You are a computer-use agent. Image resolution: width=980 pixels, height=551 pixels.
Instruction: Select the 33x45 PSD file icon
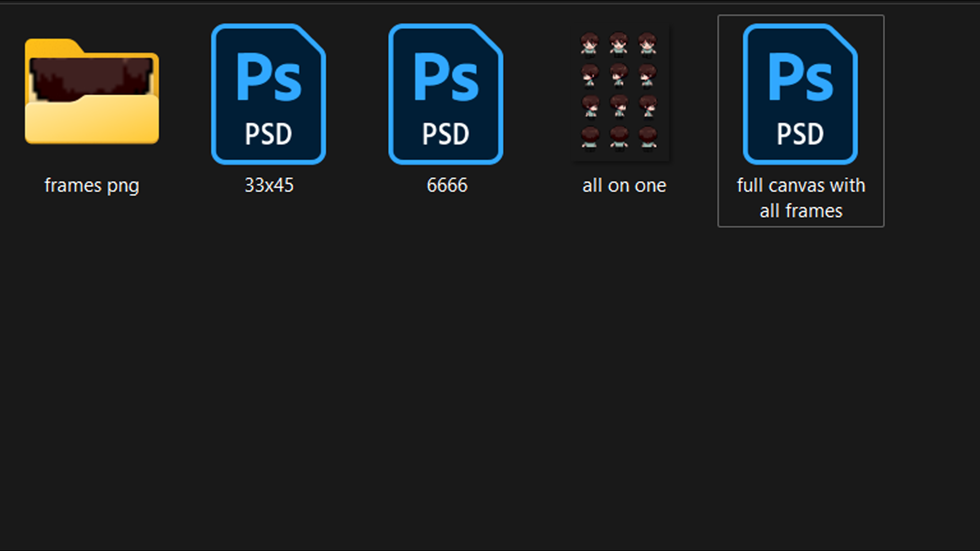(268, 94)
